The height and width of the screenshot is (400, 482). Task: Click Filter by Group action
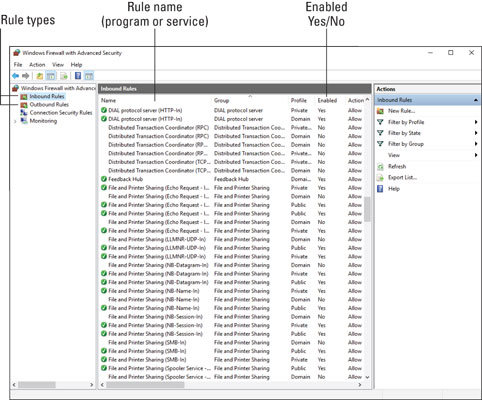(406, 144)
